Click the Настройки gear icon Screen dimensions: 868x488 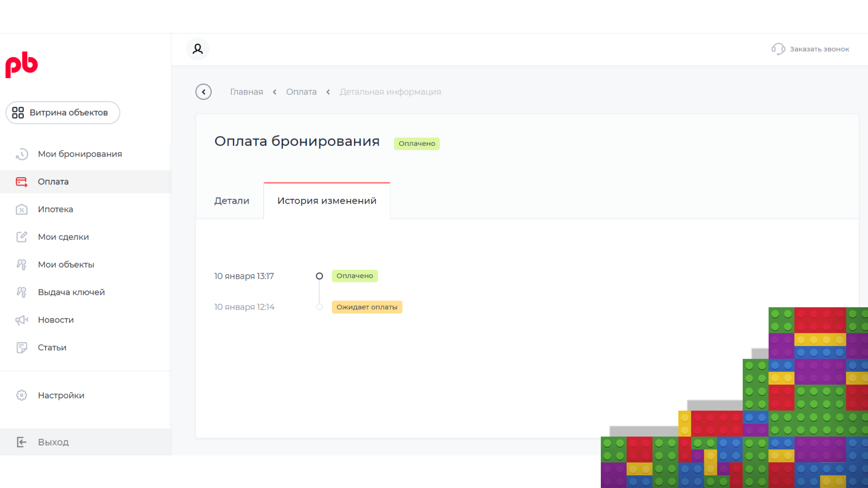click(x=22, y=395)
